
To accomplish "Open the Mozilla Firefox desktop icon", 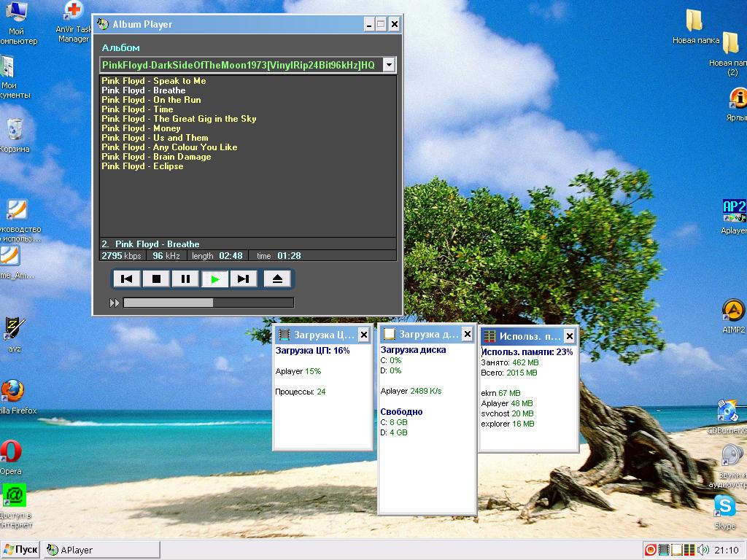I will [13, 392].
